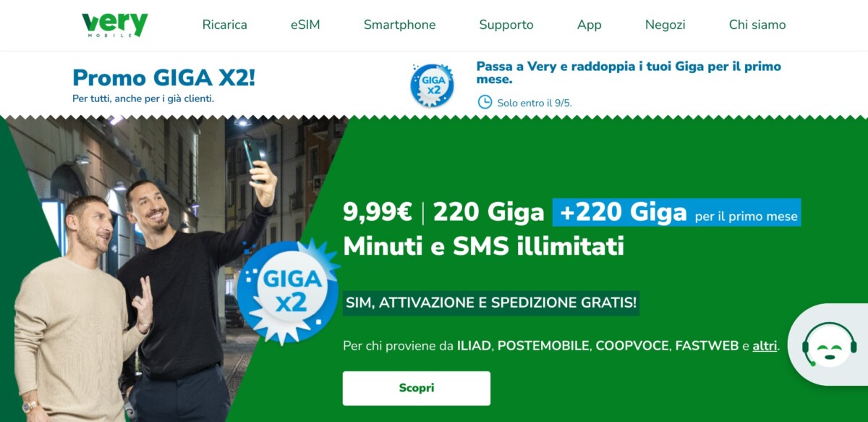868x422 pixels.
Task: Click 'Passa a Very e raddoppia' promo text
Action: (629, 72)
